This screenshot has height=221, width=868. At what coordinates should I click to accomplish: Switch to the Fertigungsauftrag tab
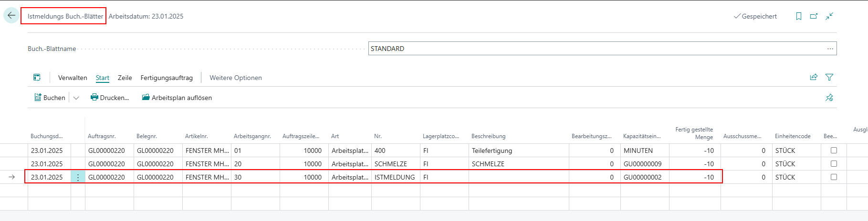point(167,78)
